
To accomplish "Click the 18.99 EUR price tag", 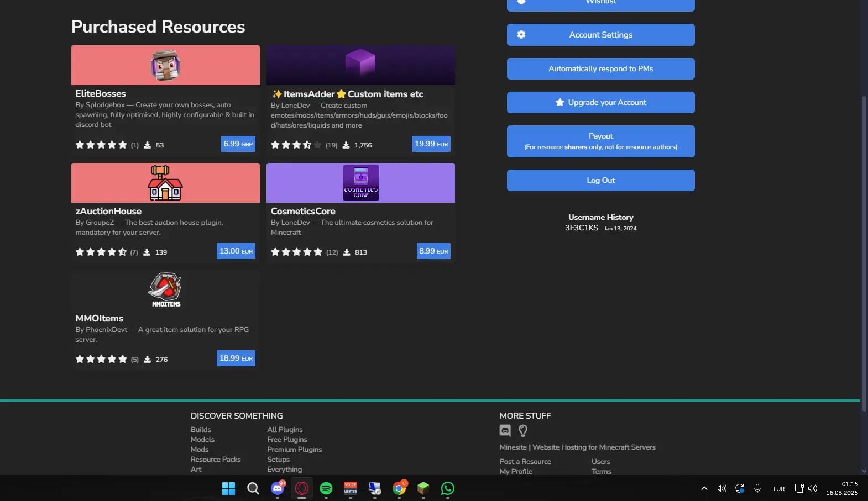I will click(236, 358).
